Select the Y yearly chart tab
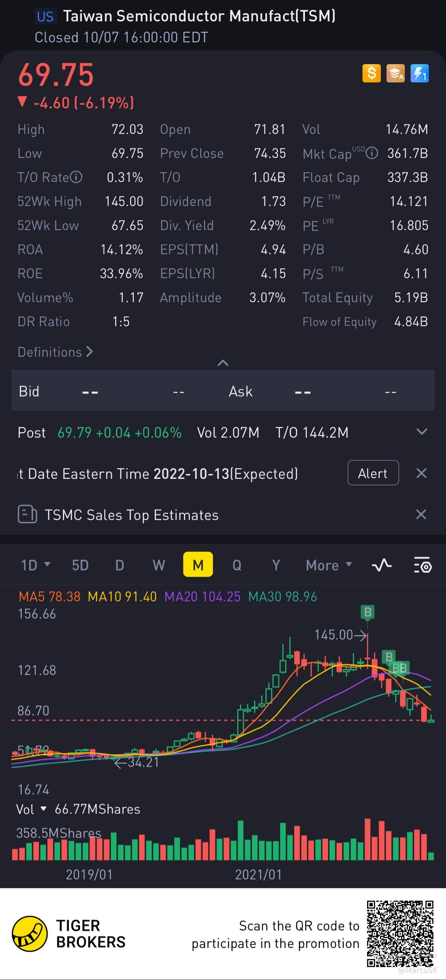This screenshot has width=446, height=980. click(x=276, y=565)
